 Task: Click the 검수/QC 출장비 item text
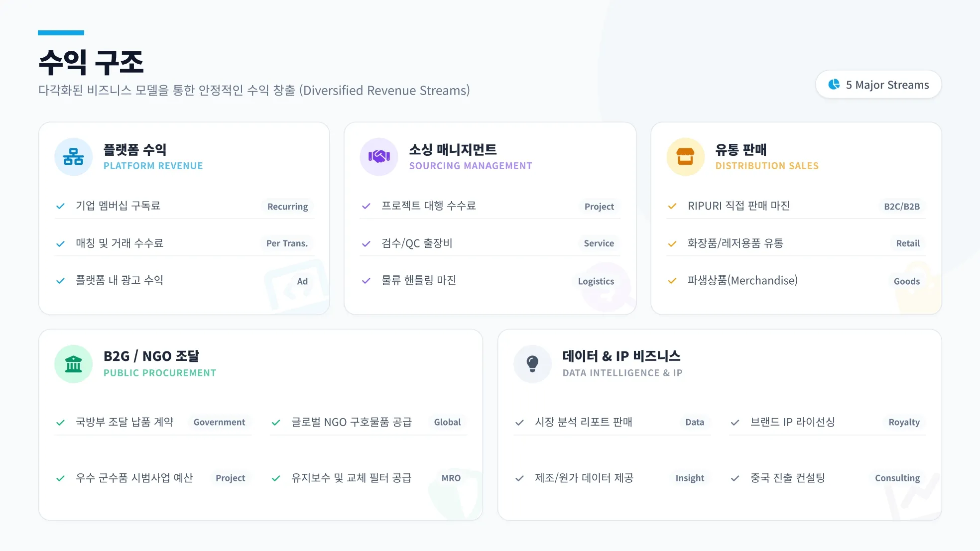point(417,243)
